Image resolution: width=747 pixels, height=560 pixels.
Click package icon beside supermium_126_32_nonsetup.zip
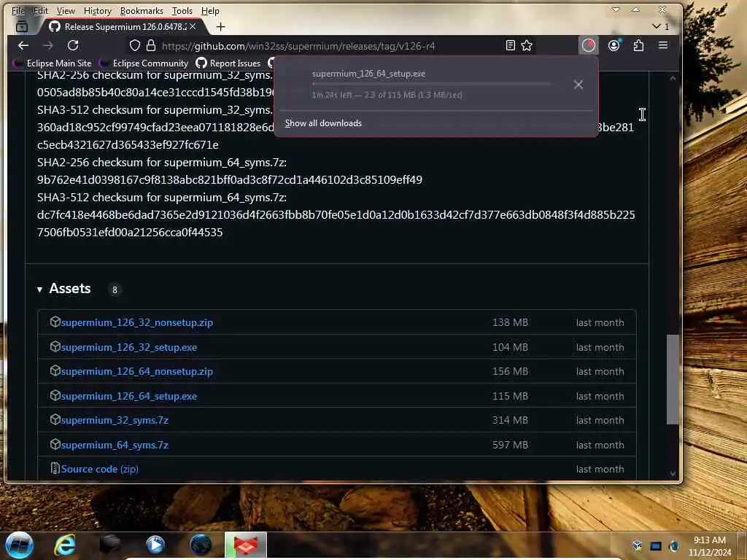click(55, 322)
